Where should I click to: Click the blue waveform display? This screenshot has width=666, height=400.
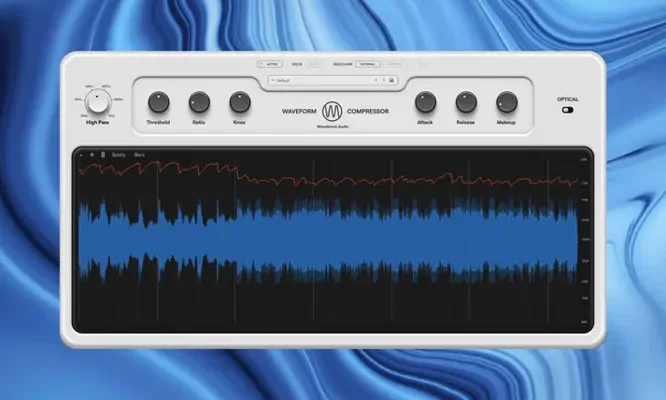pyautogui.click(x=328, y=240)
